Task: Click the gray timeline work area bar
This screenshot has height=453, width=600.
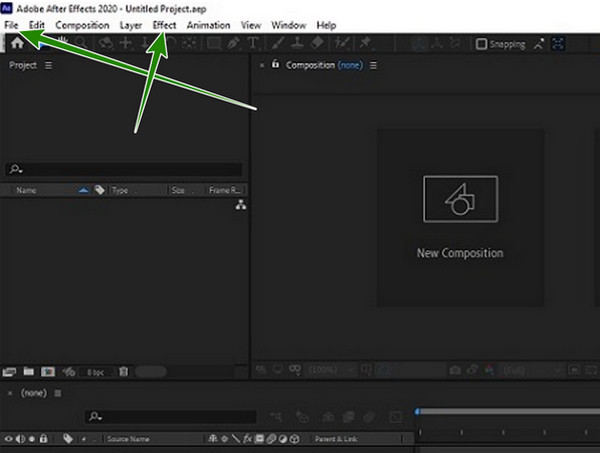Action: (x=510, y=411)
